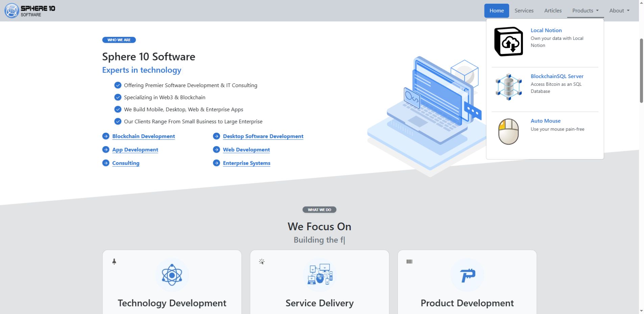Visit the Web Development link
644x314 pixels.
[x=246, y=150]
